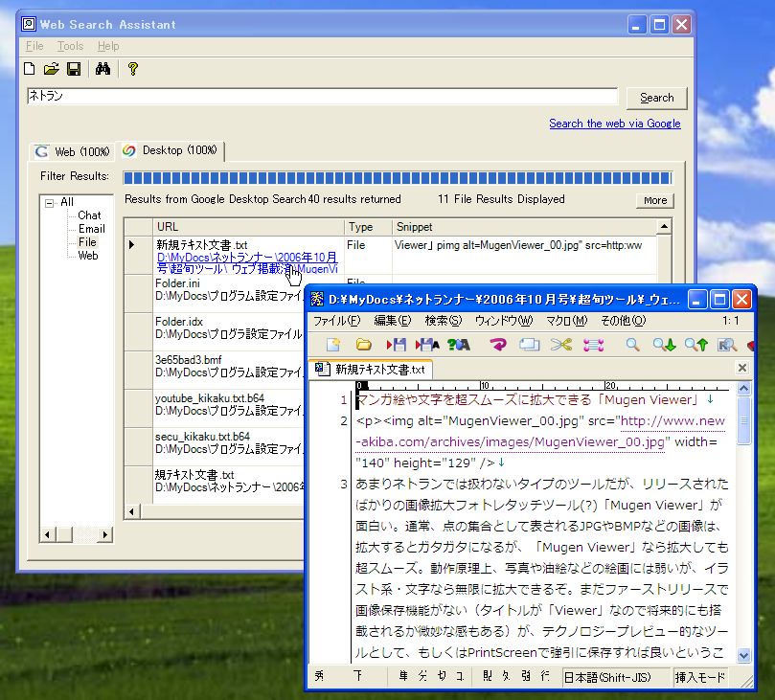Click the scissors icon in the editor toolbar
775x700 pixels.
click(561, 345)
